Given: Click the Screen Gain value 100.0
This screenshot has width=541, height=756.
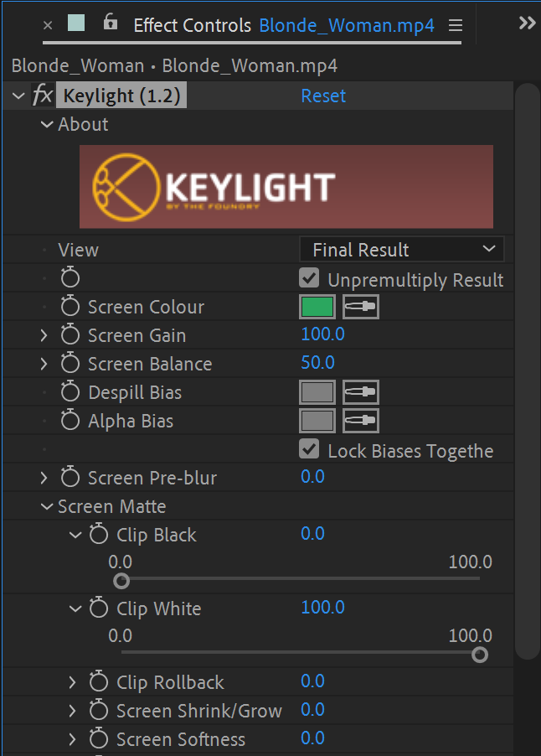Looking at the screenshot, I should (x=322, y=334).
